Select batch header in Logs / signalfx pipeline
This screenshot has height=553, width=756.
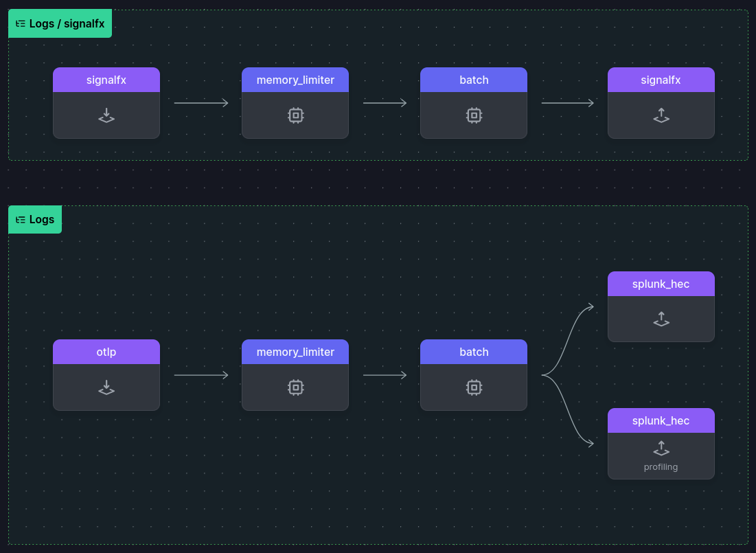click(474, 80)
